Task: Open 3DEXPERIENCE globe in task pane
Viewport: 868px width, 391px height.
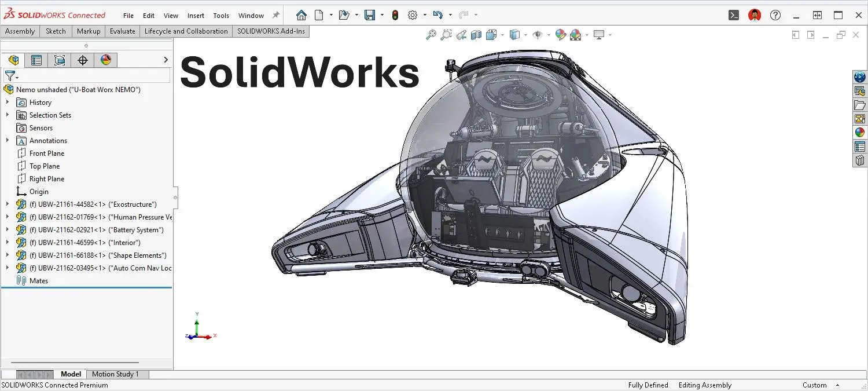Action: (860, 77)
